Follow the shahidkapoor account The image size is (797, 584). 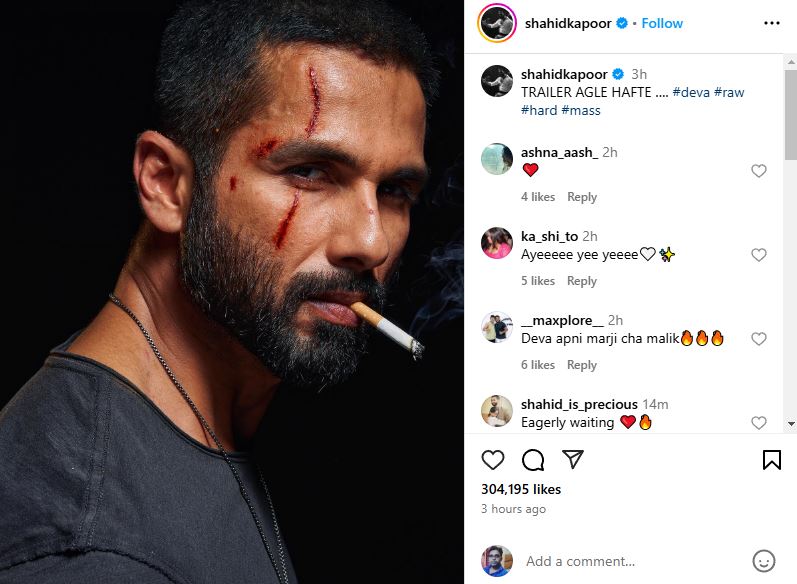pyautogui.click(x=662, y=23)
